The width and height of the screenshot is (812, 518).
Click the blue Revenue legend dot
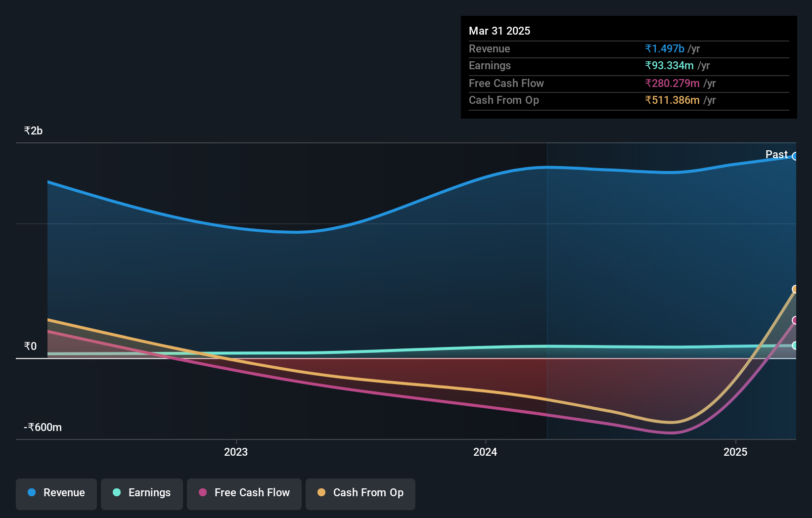pos(32,492)
